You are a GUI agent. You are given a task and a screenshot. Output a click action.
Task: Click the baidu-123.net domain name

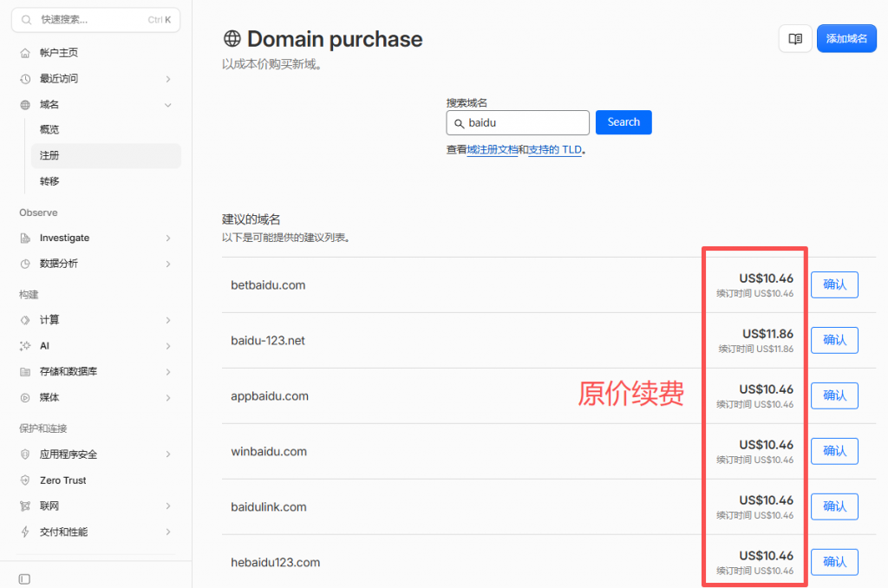(268, 341)
